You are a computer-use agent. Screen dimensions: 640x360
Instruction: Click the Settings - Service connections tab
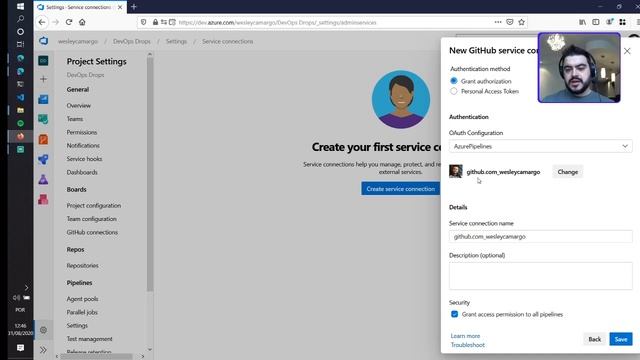(x=80, y=7)
